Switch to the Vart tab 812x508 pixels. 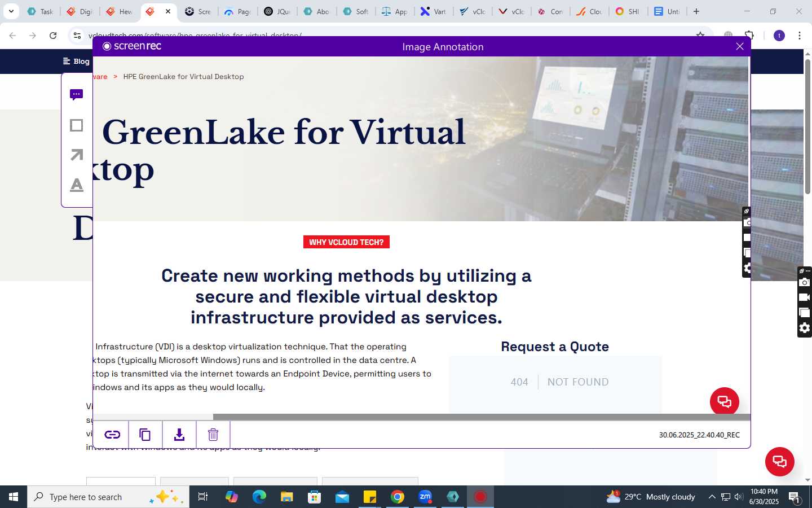(x=434, y=11)
